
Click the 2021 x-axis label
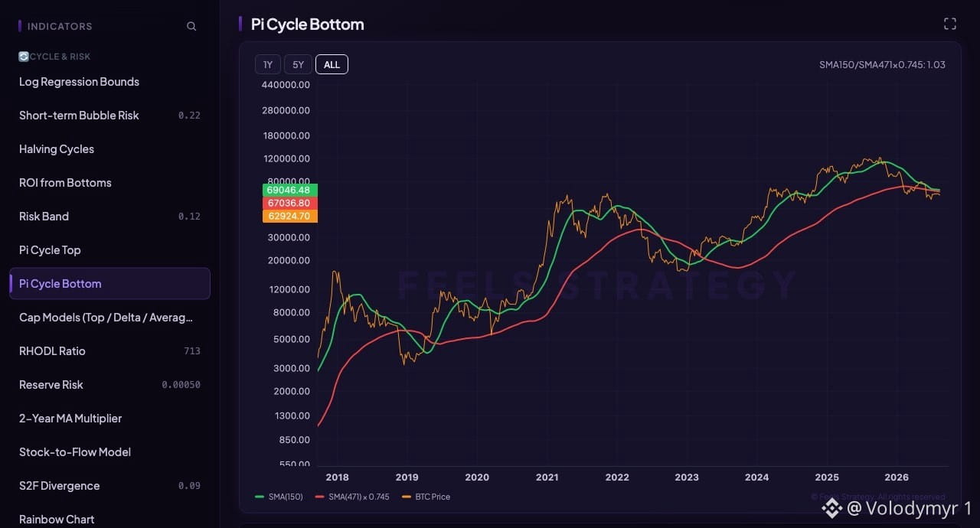pos(547,477)
